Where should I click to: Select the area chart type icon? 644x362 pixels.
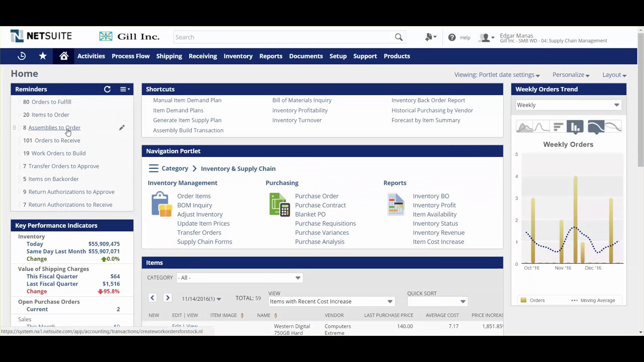(524, 127)
